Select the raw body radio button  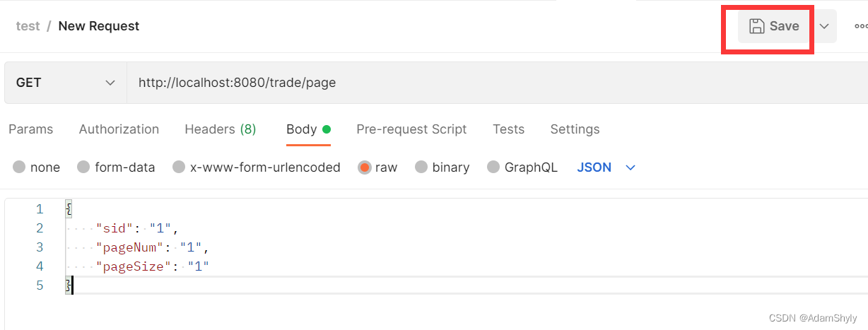click(x=365, y=167)
